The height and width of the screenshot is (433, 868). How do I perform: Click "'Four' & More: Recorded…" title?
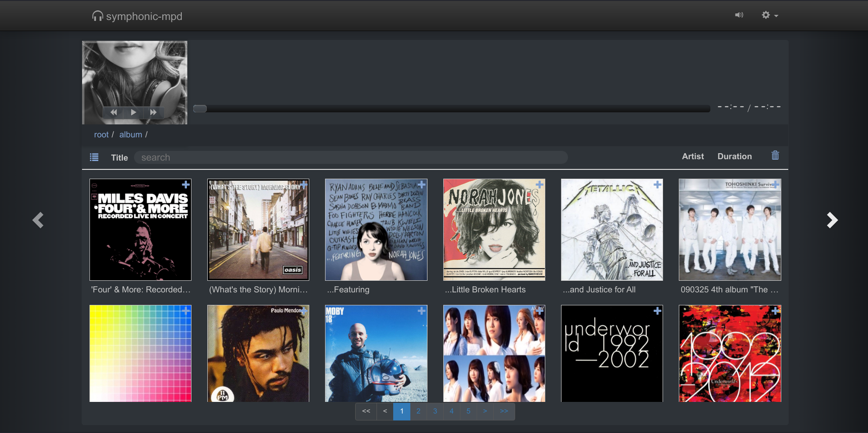141,290
